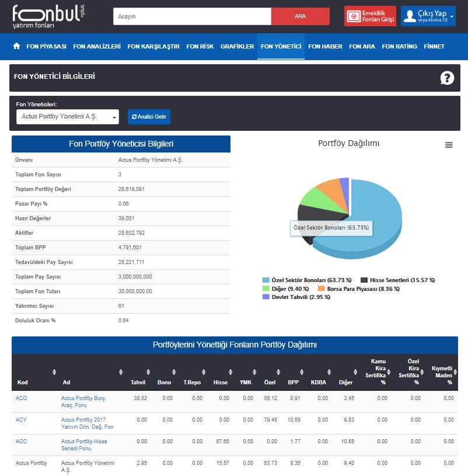Open the FON ANALİZLERİ menu
The width and height of the screenshot is (468, 476).
pyautogui.click(x=97, y=47)
